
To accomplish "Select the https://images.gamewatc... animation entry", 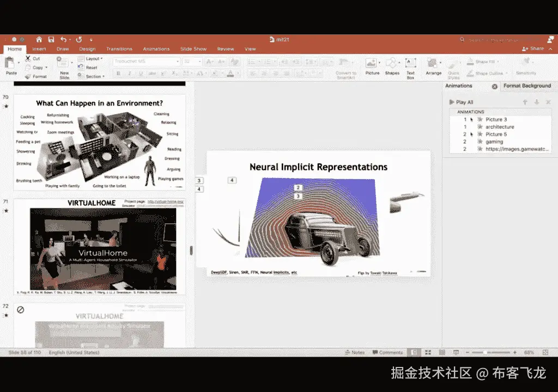I will tap(500, 149).
